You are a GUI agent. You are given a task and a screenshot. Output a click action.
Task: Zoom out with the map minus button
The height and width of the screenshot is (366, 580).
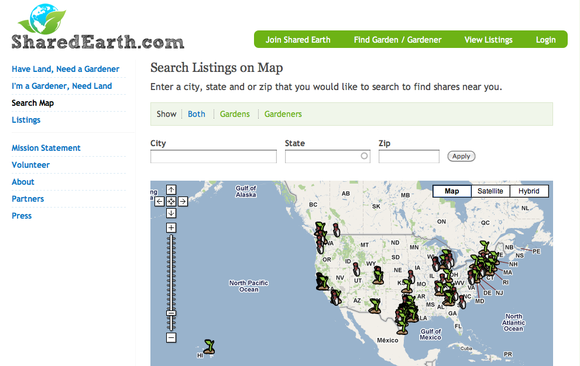point(171,338)
